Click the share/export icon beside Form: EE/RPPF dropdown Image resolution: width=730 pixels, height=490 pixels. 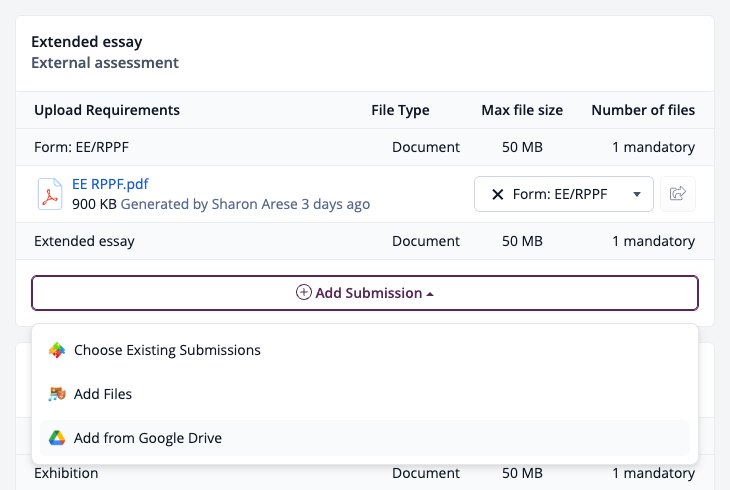pos(678,194)
